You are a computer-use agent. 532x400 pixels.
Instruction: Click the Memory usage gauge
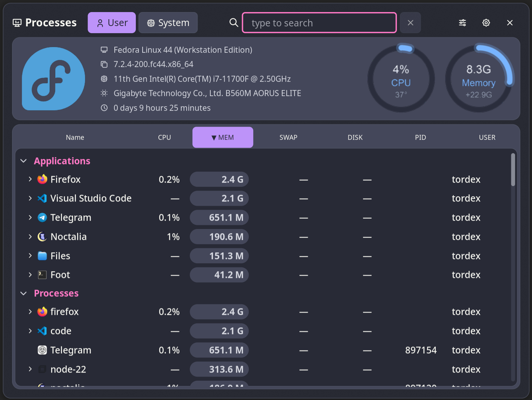coord(479,78)
